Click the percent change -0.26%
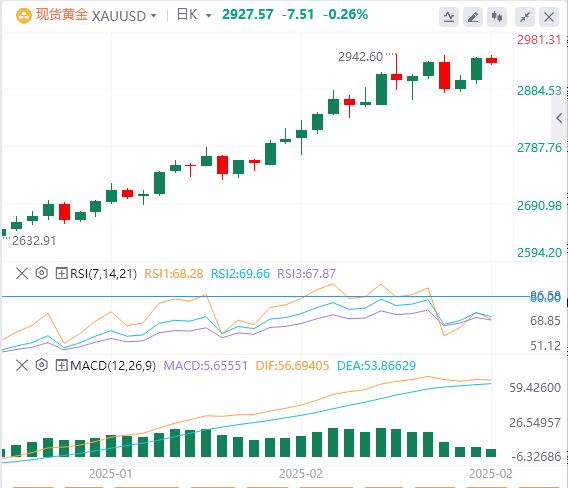Viewport: 568px width, 488px height. pos(346,14)
